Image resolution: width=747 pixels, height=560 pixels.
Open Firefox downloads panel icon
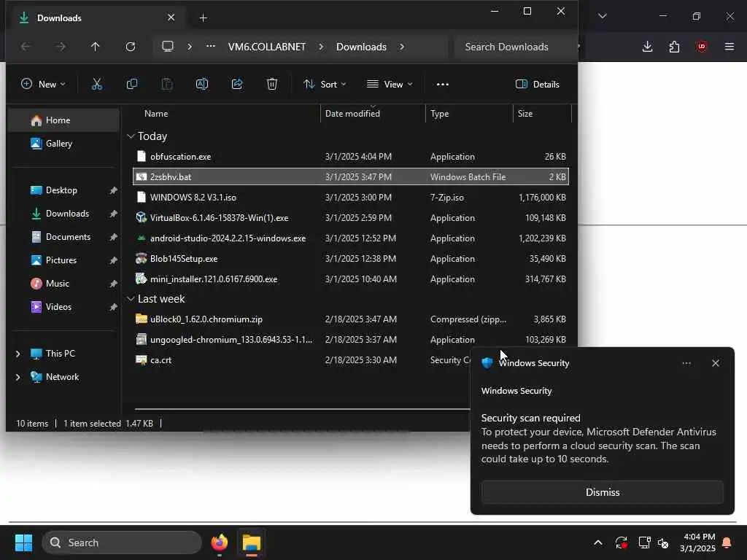(647, 47)
